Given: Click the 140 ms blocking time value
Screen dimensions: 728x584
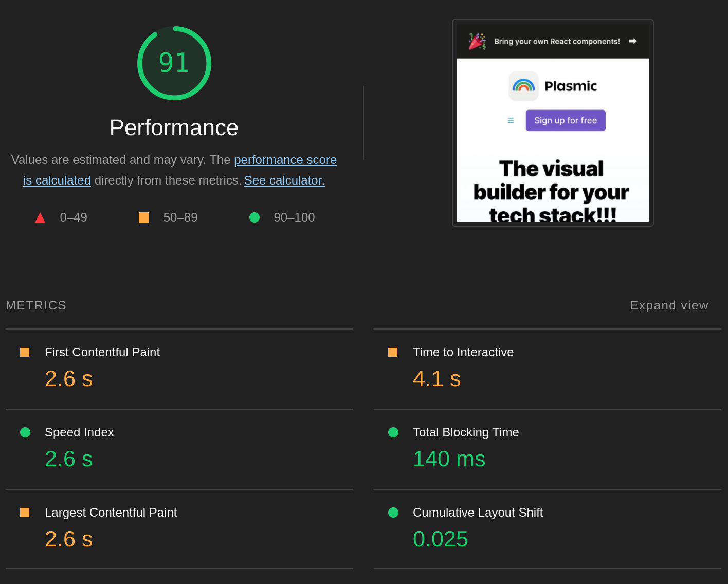Looking at the screenshot, I should pyautogui.click(x=449, y=459).
